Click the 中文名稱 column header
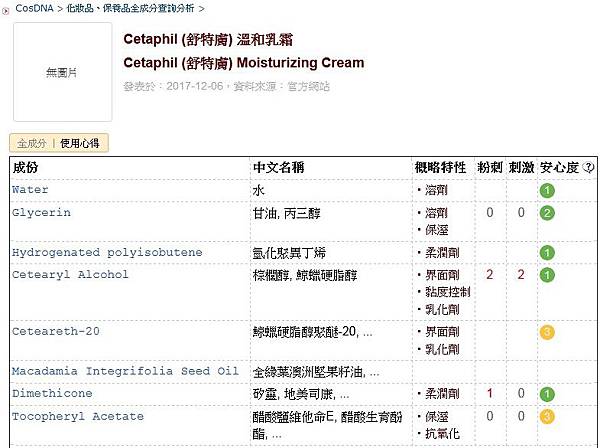This screenshot has width=600, height=448. tap(278, 168)
